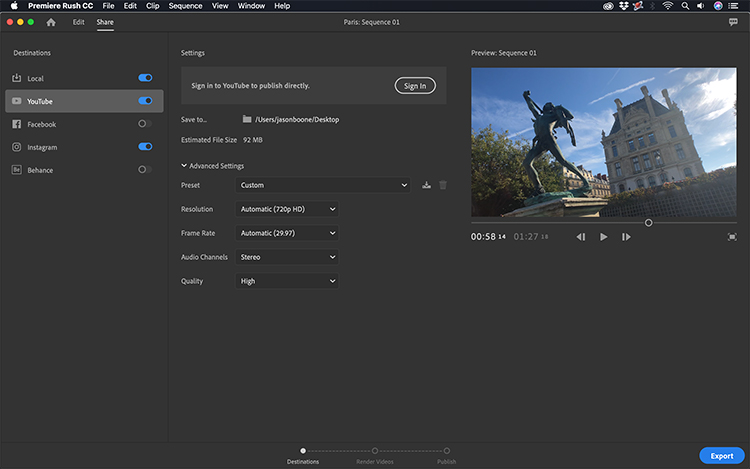Click the save preset icon next to Preset
The height and width of the screenshot is (469, 750).
427,185
